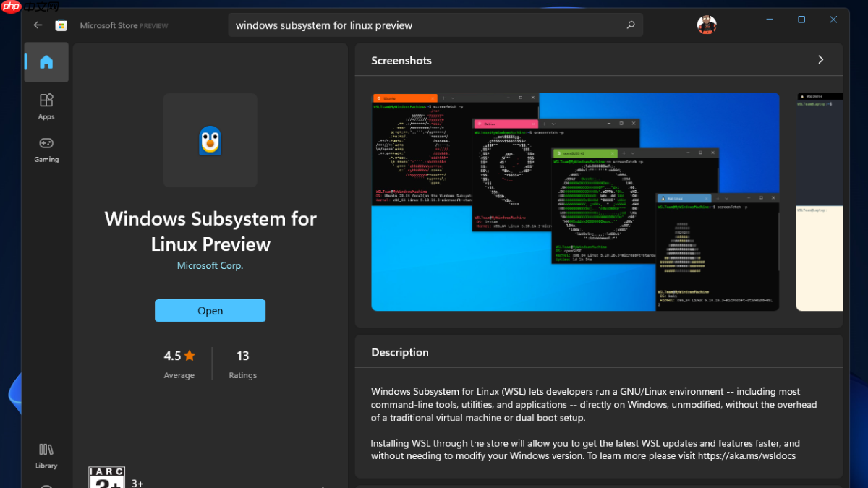Click the Microsoft Store logo icon

tap(61, 25)
